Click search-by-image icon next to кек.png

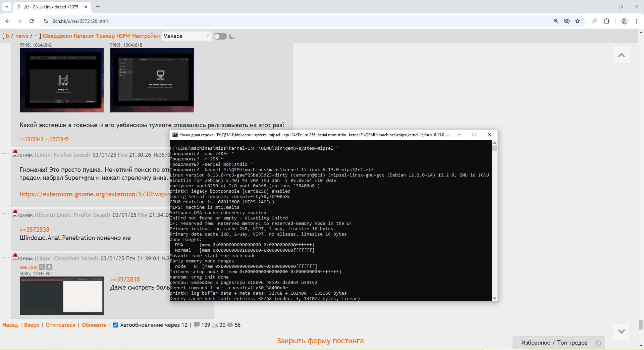pos(42,267)
